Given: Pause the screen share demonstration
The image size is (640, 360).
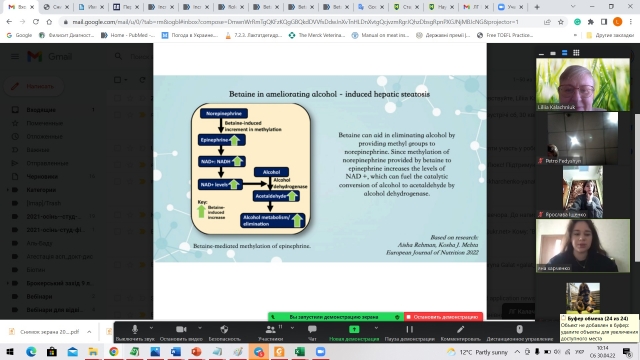Looking at the screenshot, I should pos(409,333).
